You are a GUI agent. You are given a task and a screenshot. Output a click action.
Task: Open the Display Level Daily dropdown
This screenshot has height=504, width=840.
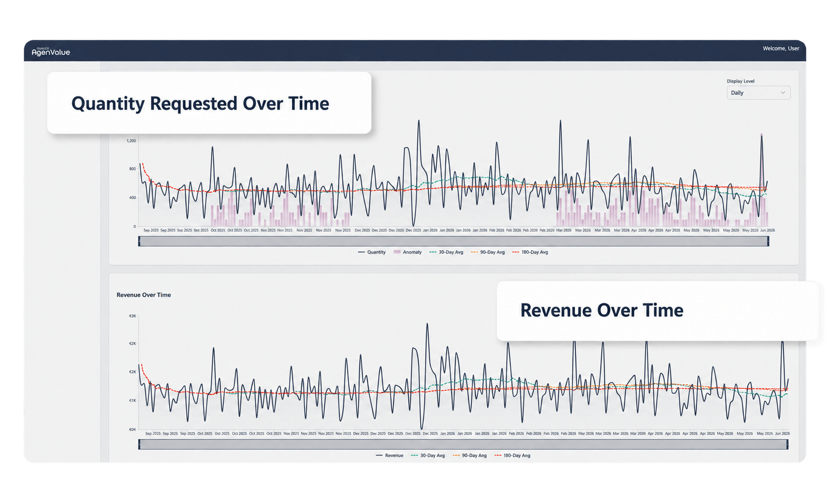pyautogui.click(x=758, y=93)
